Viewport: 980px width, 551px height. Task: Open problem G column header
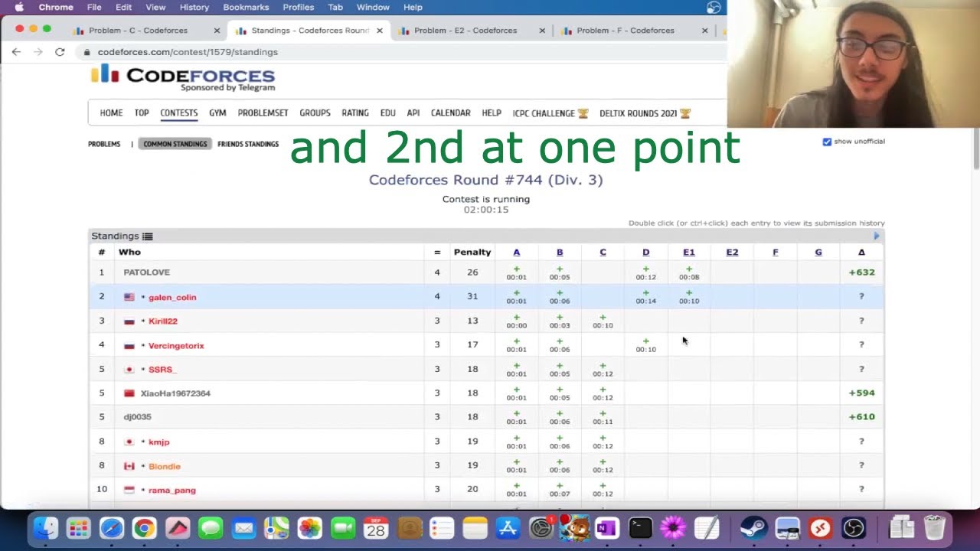(818, 252)
